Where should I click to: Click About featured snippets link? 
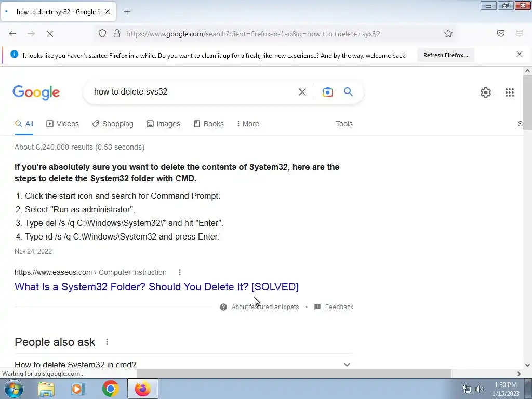pyautogui.click(x=265, y=307)
